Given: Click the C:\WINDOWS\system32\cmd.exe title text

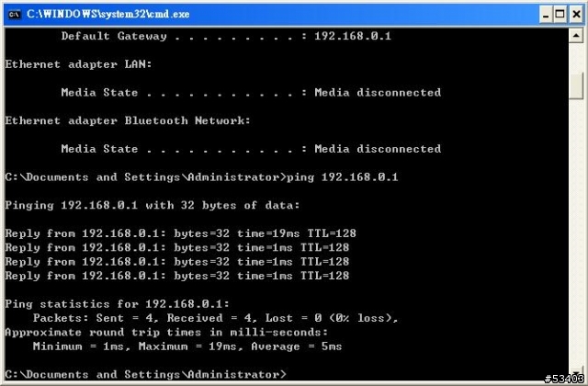Looking at the screenshot, I should pyautogui.click(x=108, y=15).
